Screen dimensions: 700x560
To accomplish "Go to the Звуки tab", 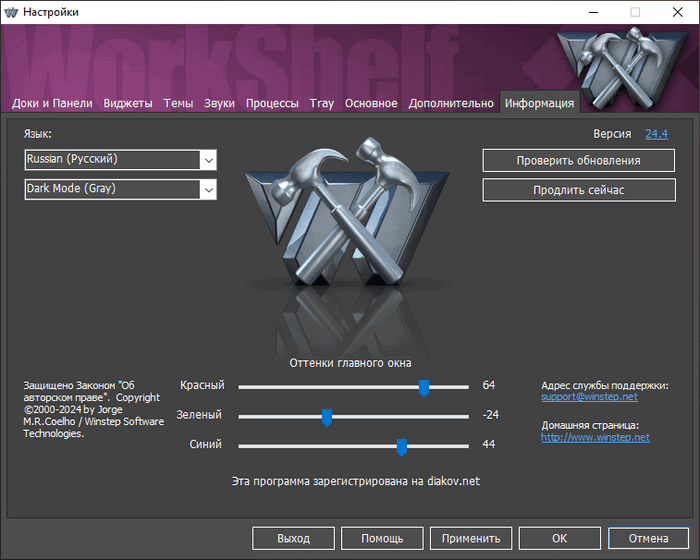I will [x=220, y=103].
